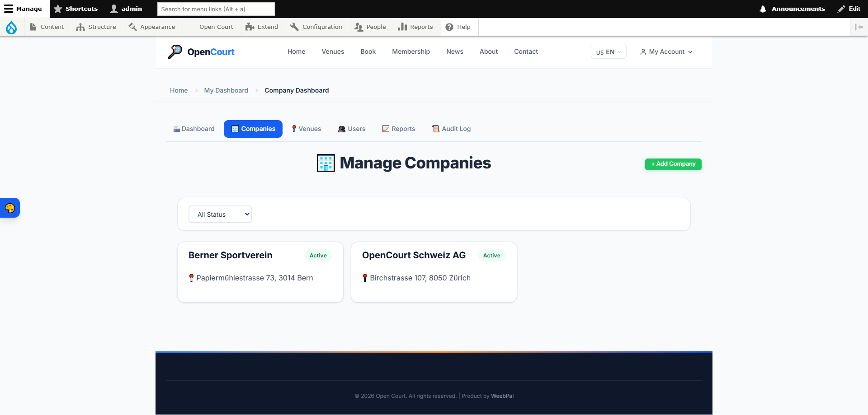868x415 pixels.
Task: Click the menu links search field
Action: coord(216,9)
